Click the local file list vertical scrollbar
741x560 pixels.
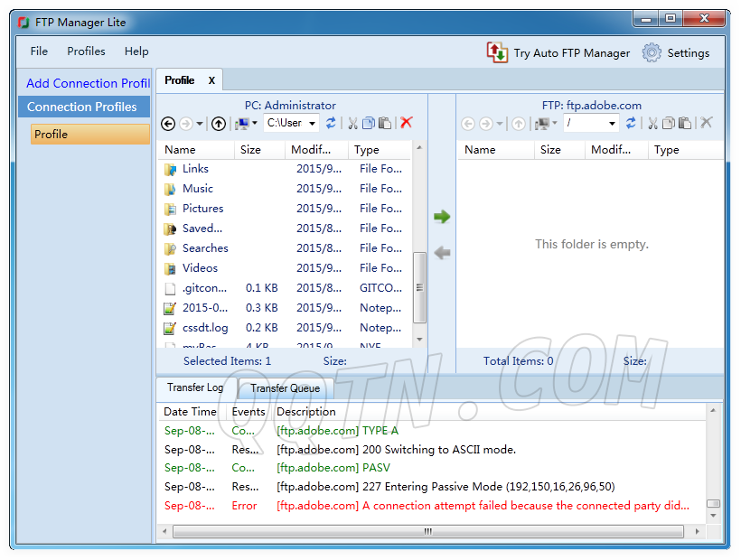point(419,287)
